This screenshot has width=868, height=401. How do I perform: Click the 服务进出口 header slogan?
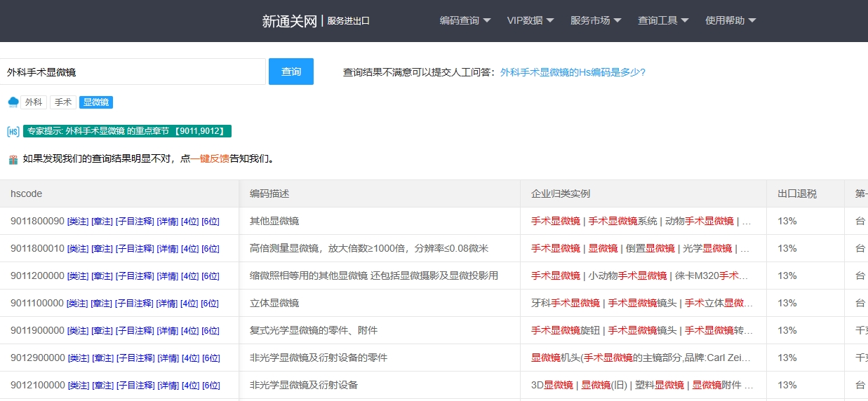tap(348, 21)
